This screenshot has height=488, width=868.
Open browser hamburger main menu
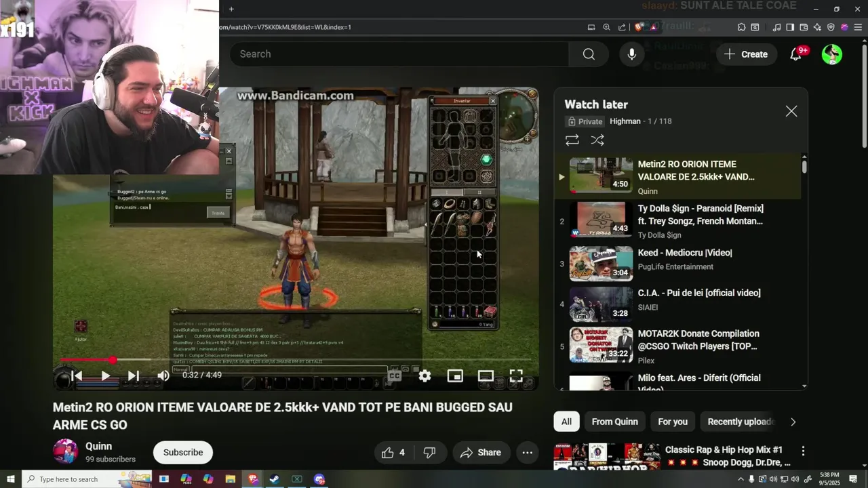858,27
